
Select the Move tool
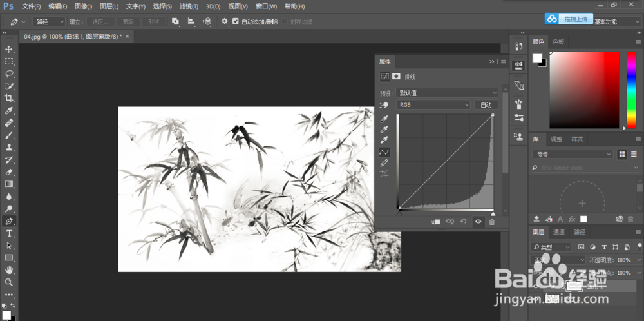tap(8, 50)
